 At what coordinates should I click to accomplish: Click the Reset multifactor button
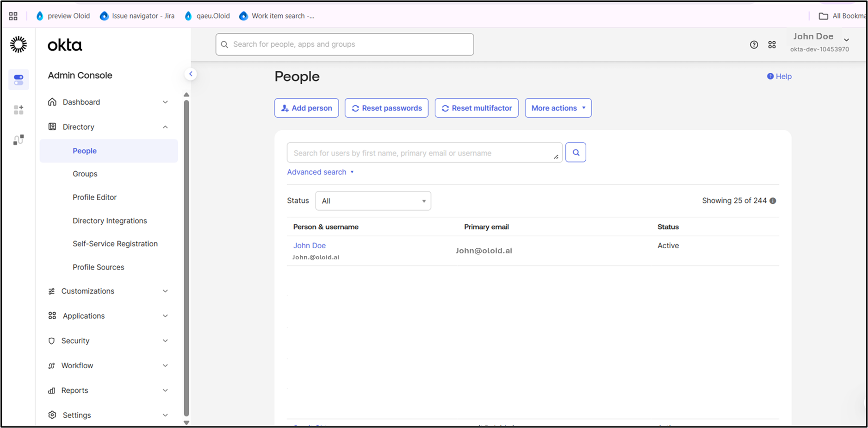[x=477, y=108]
